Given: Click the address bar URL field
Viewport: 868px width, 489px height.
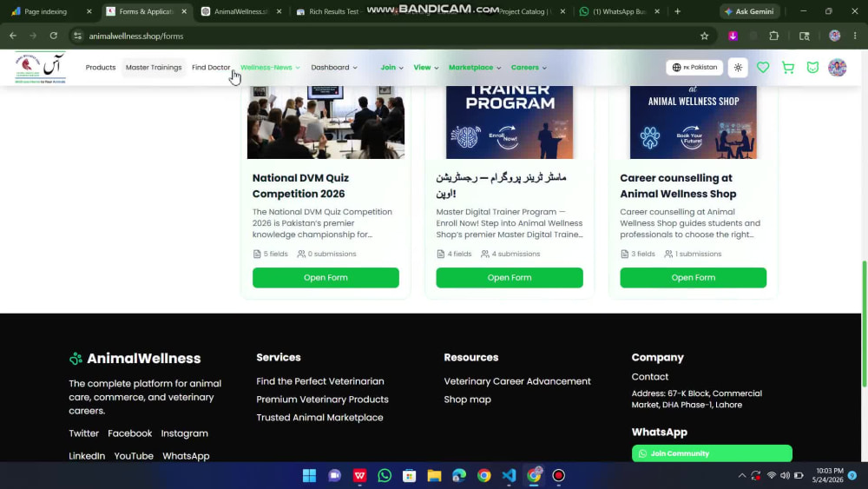Looking at the screenshot, I should pyautogui.click(x=387, y=36).
